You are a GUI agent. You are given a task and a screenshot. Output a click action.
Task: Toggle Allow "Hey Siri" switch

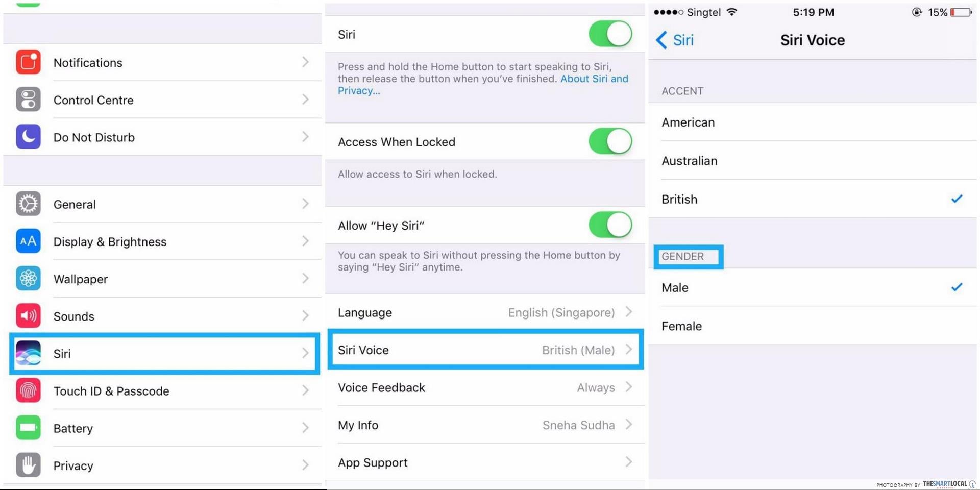(x=610, y=225)
